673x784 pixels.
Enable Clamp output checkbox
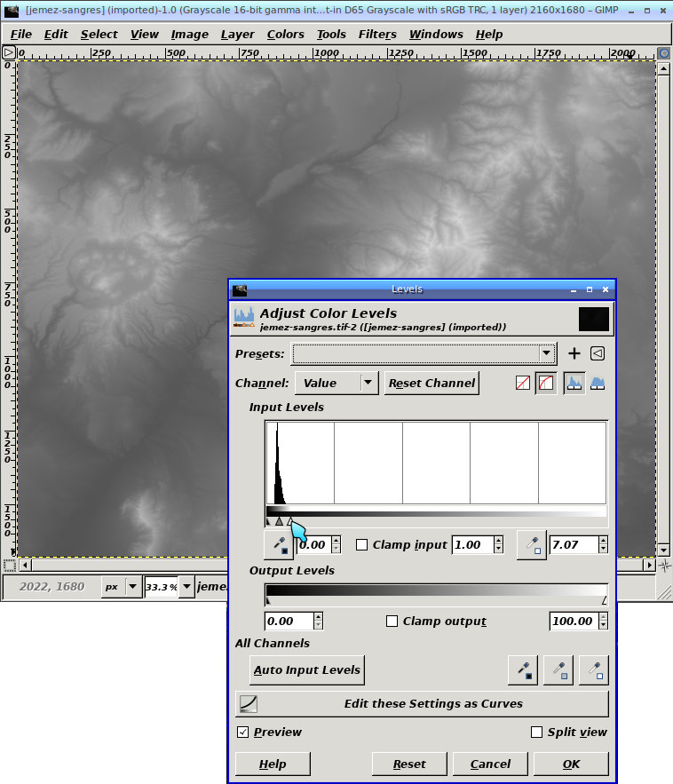pos(392,621)
